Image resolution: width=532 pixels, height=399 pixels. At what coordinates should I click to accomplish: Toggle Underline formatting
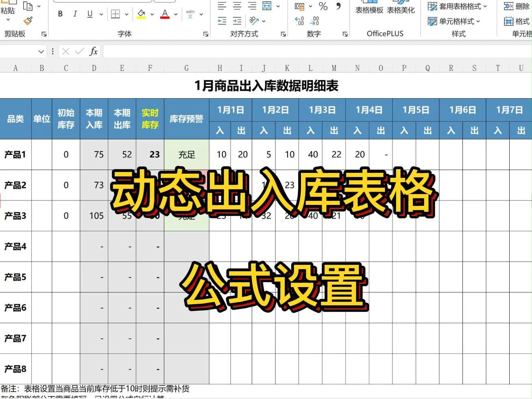point(90,14)
